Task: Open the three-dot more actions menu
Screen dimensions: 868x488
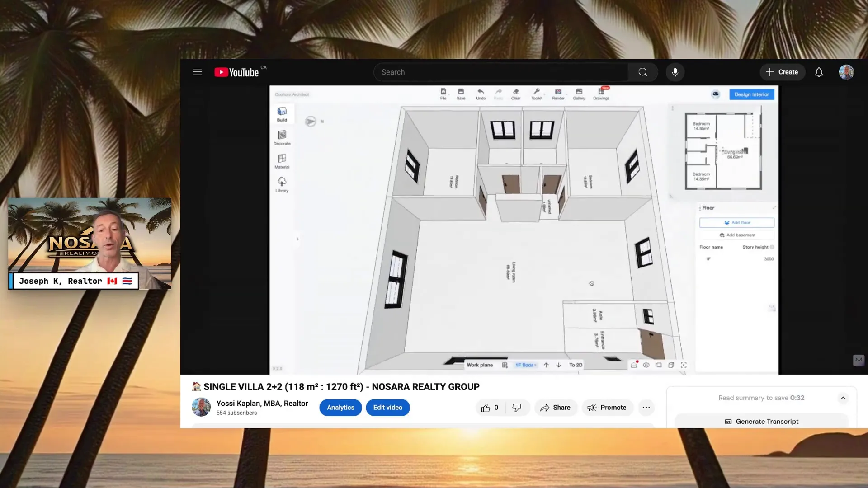Action: tap(646, 408)
